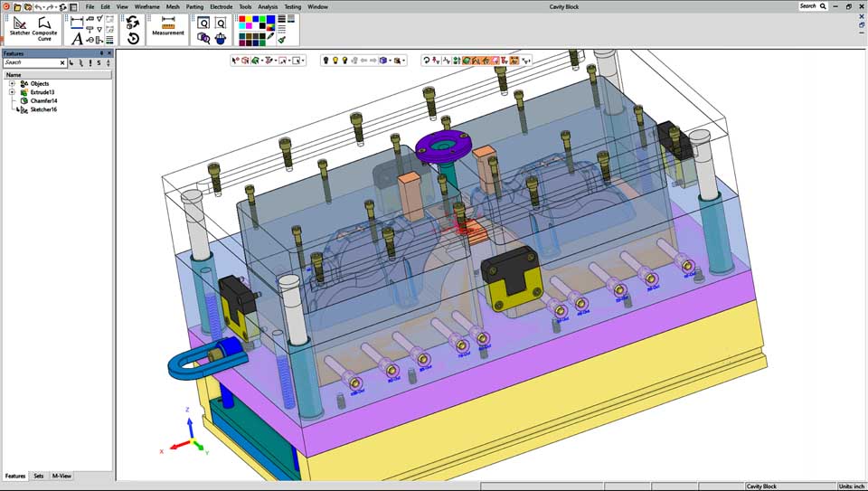
Task: Open the Analysis menu
Action: pos(268,7)
